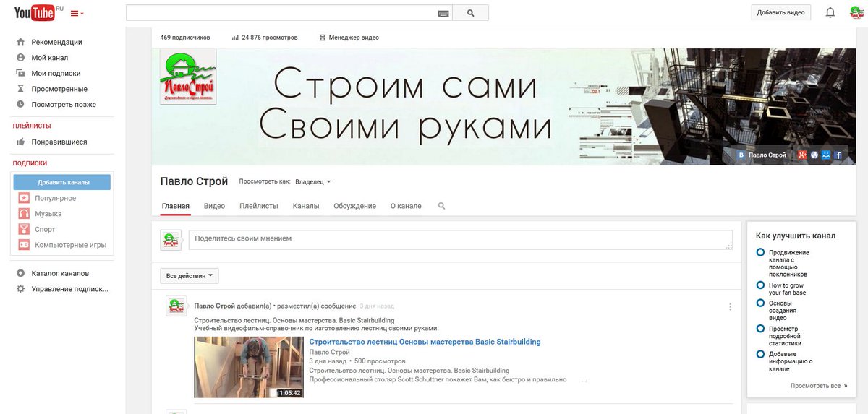Expand the Все действия dropdown
This screenshot has width=868, height=414.
pos(190,276)
